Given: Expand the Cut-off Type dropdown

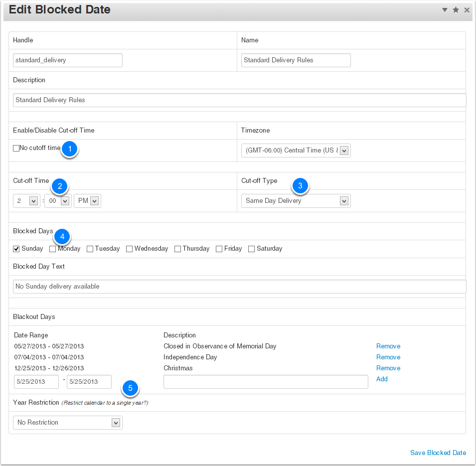Looking at the screenshot, I should 296,201.
